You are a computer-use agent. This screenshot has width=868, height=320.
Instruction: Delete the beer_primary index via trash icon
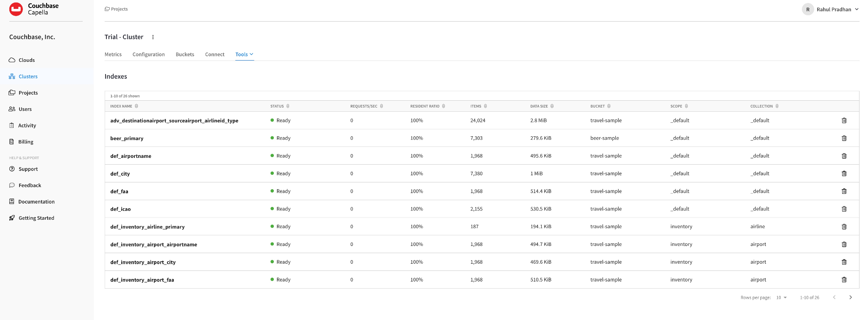844,138
